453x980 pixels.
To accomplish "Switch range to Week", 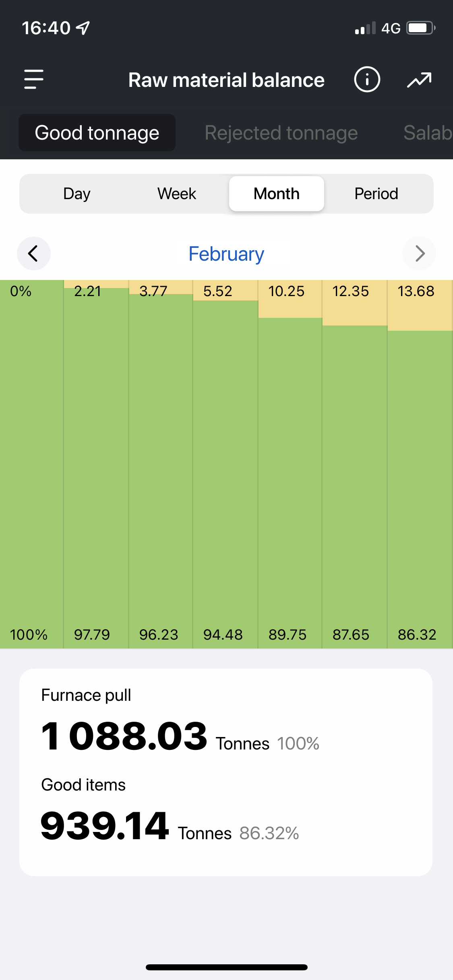I will pyautogui.click(x=176, y=194).
